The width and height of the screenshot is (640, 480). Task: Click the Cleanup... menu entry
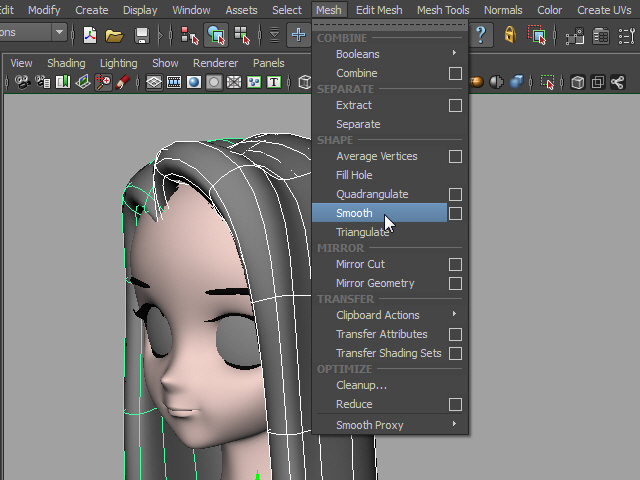coord(361,385)
